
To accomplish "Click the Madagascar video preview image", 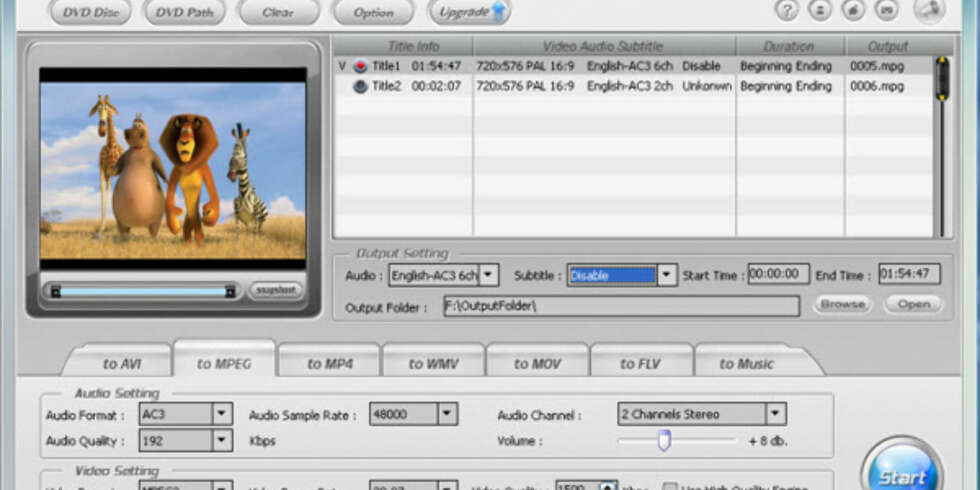I will [173, 171].
